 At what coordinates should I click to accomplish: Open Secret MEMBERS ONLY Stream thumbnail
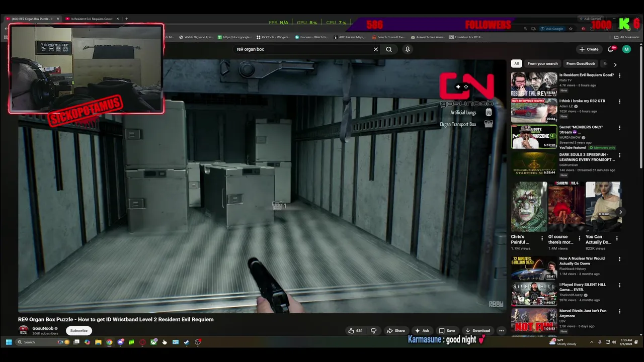pos(534,137)
